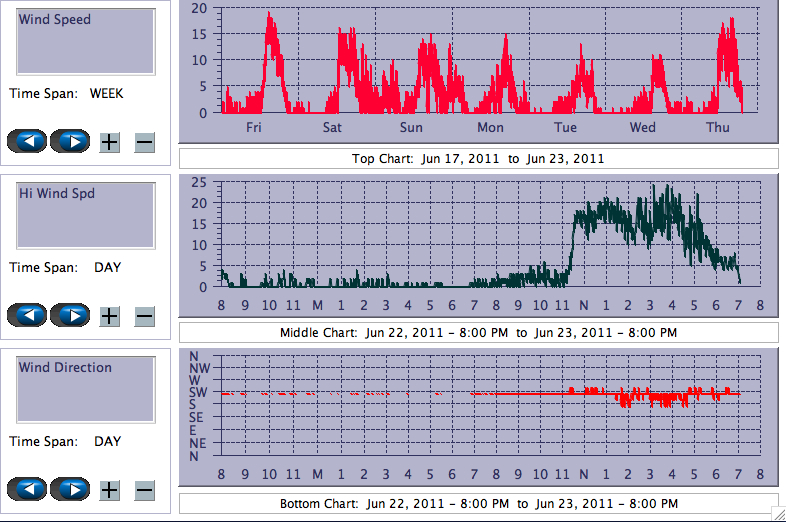Decrease time span for Hi Wind Spd
The width and height of the screenshot is (786, 522).
click(x=144, y=316)
